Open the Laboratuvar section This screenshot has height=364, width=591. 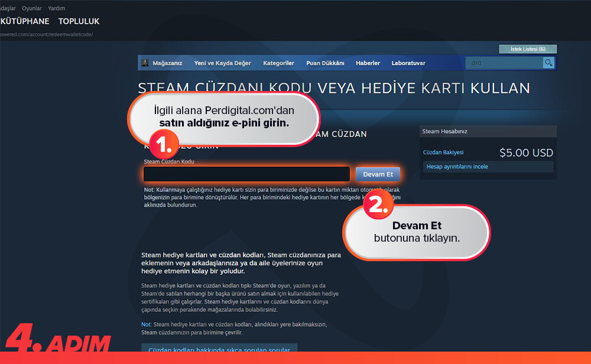408,63
